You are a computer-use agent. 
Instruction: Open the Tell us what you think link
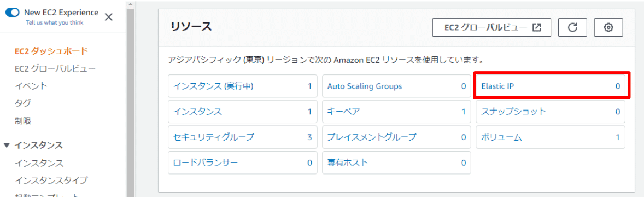pos(55,23)
